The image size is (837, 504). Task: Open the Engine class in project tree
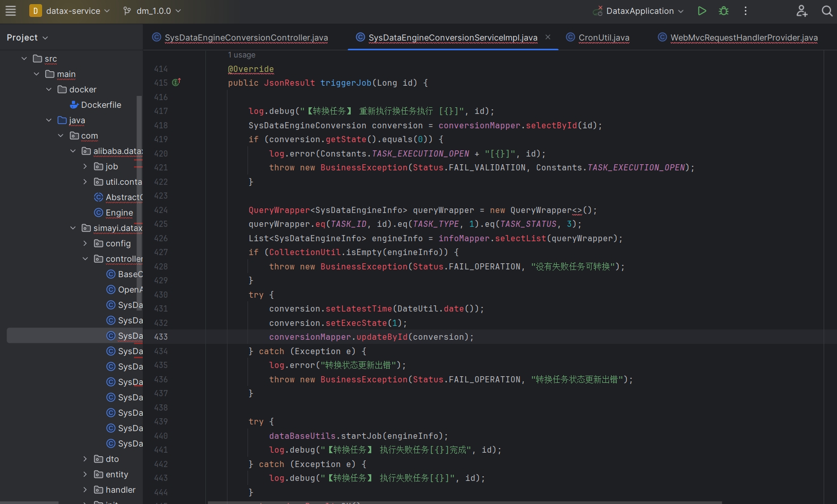point(119,212)
